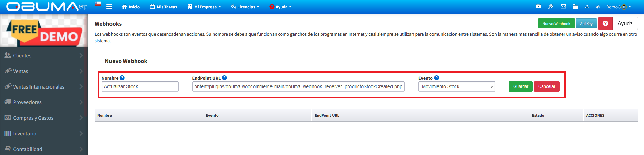Viewport: 644px width, 155px height.
Task: Open the Demo 8 user dropdown
Action: 619,7
